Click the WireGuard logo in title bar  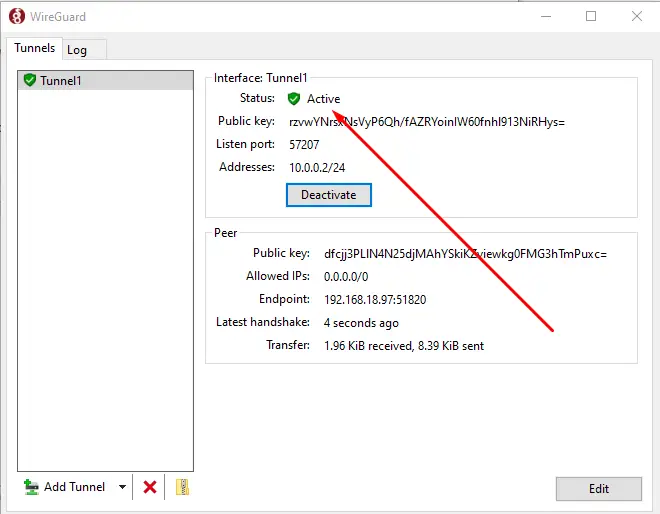pos(17,16)
